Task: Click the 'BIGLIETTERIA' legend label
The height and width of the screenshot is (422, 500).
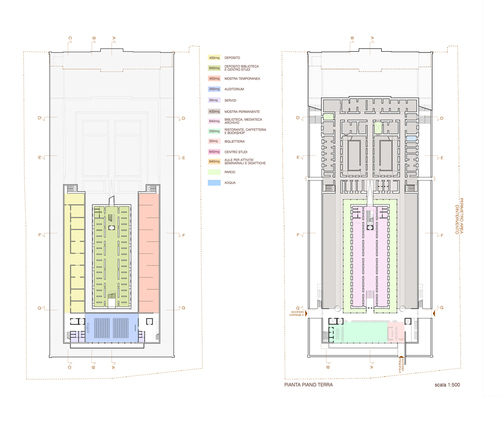Action: pyautogui.click(x=235, y=142)
